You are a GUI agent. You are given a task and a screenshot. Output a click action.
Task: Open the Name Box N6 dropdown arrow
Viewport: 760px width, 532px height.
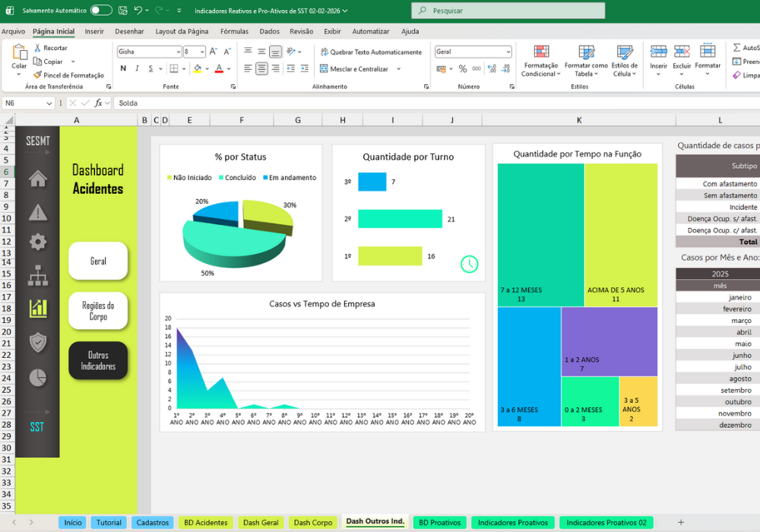point(49,103)
